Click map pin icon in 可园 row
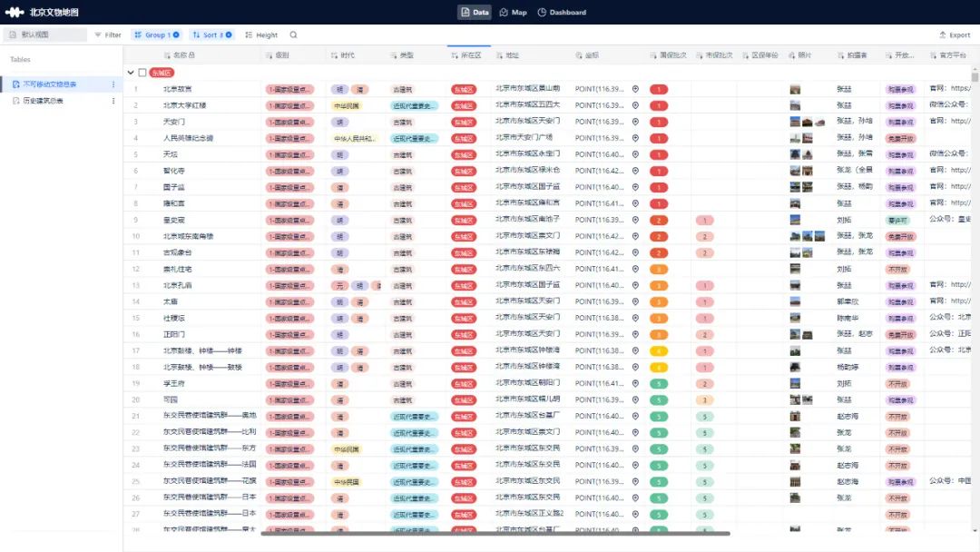The height and width of the screenshot is (552, 980). click(x=635, y=399)
